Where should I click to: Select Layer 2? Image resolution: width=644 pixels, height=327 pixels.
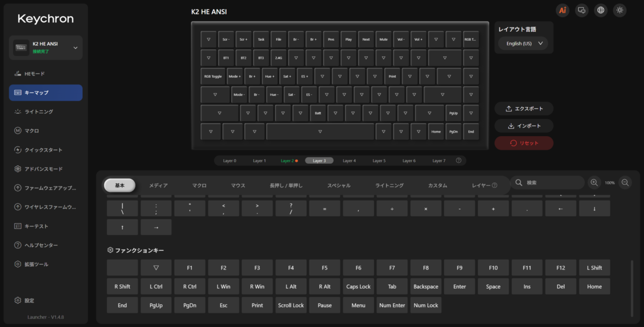click(289, 161)
